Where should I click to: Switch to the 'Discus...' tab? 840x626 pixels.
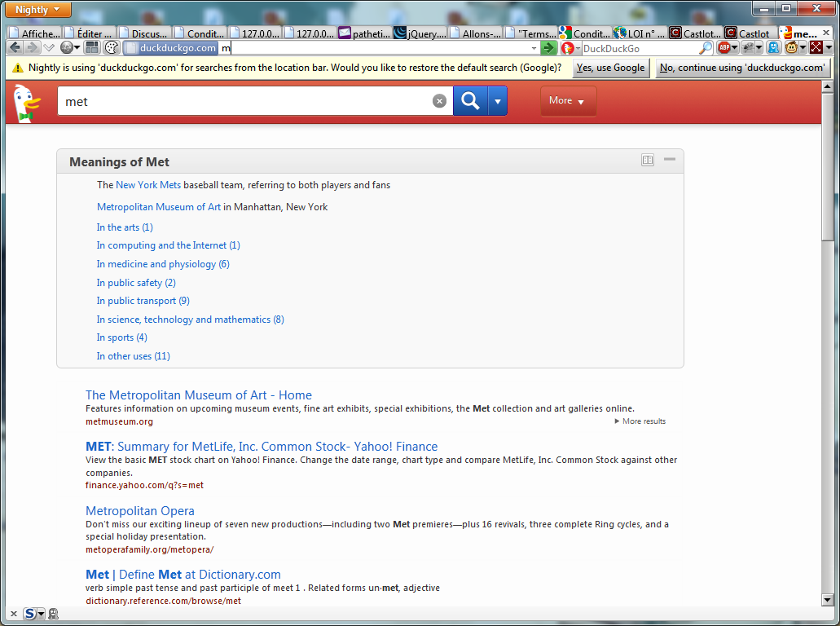coord(145,33)
